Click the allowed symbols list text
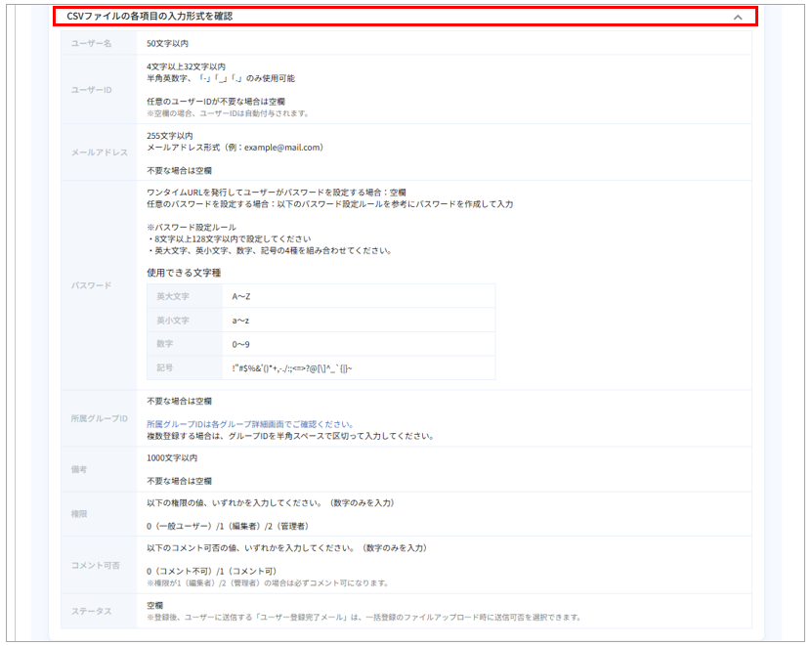812x646 pixels. tap(292, 367)
